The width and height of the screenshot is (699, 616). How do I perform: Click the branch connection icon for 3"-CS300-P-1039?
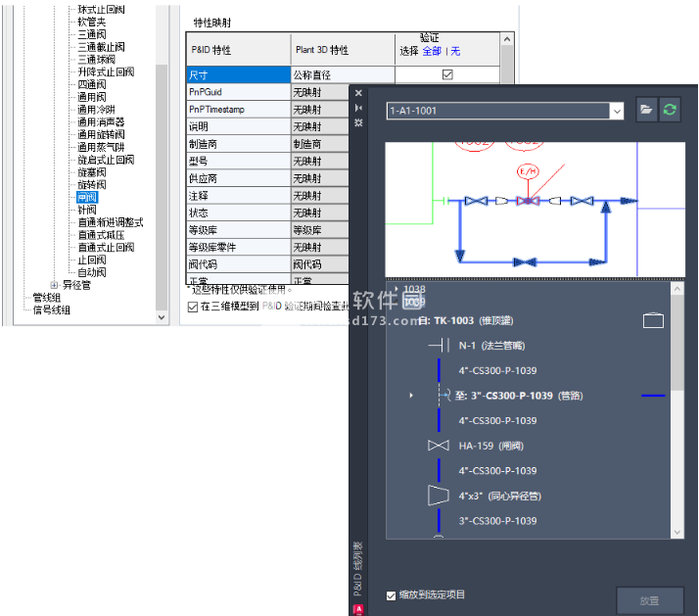tap(444, 396)
